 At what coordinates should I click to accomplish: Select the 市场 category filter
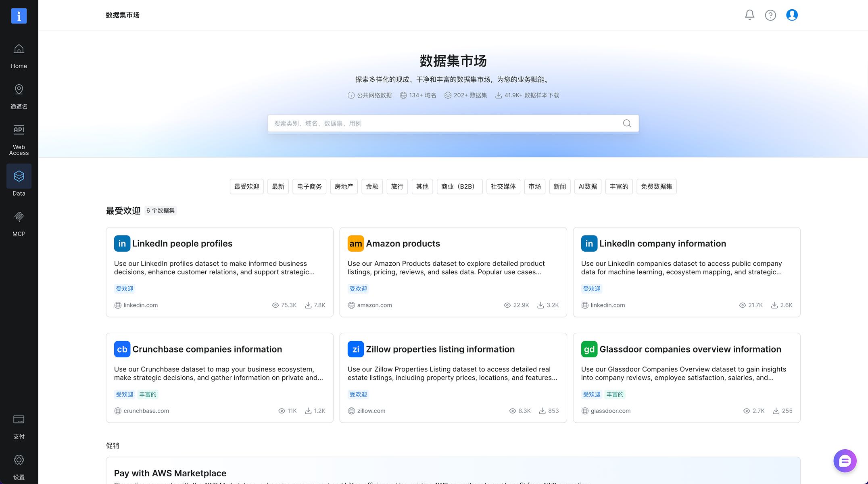coord(535,186)
